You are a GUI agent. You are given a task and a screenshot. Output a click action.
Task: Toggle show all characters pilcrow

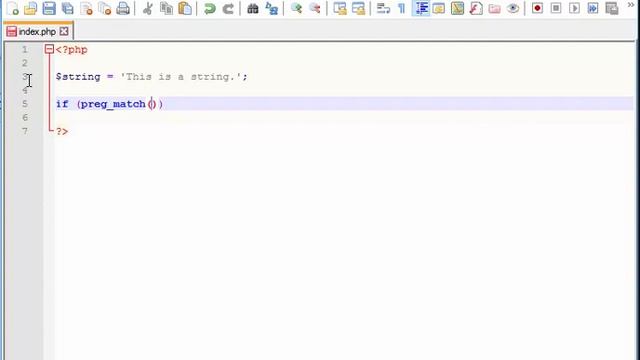pyautogui.click(x=402, y=8)
